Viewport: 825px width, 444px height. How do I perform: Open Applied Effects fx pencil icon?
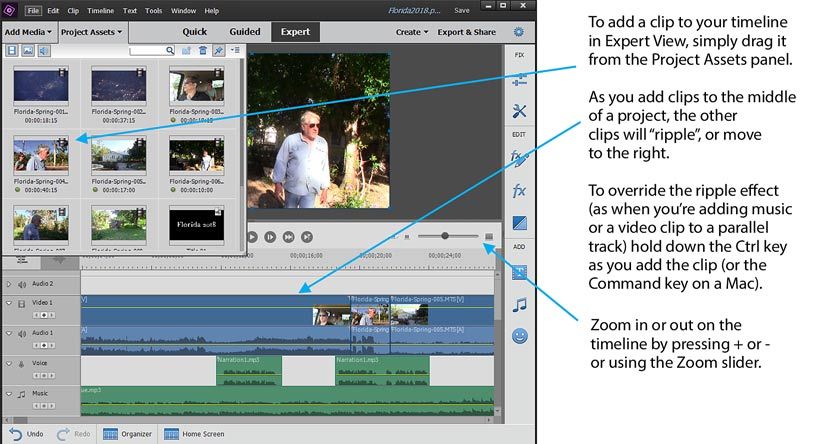519,159
